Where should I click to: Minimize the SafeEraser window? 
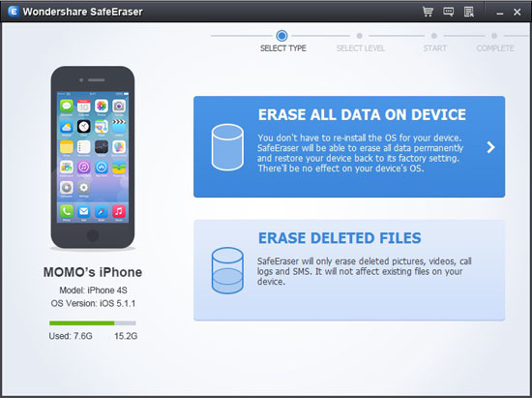click(499, 13)
